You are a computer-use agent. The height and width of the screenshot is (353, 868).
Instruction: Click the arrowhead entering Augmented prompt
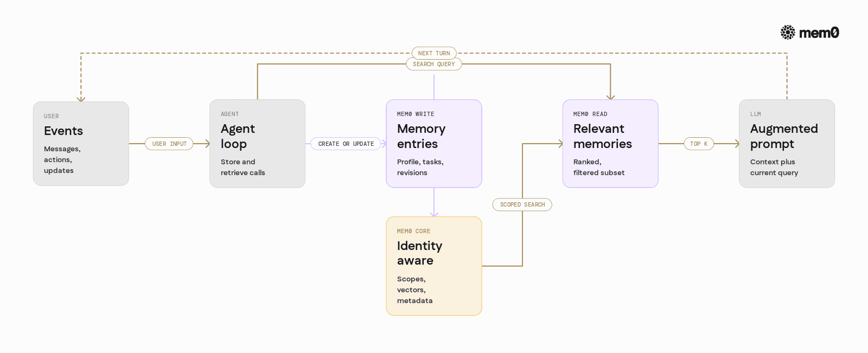[x=736, y=144]
